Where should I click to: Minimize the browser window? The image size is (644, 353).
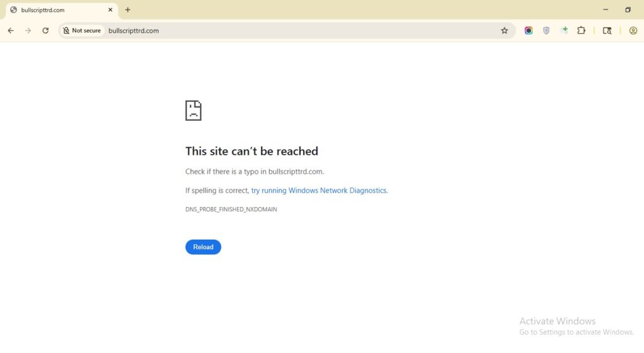[x=606, y=10]
